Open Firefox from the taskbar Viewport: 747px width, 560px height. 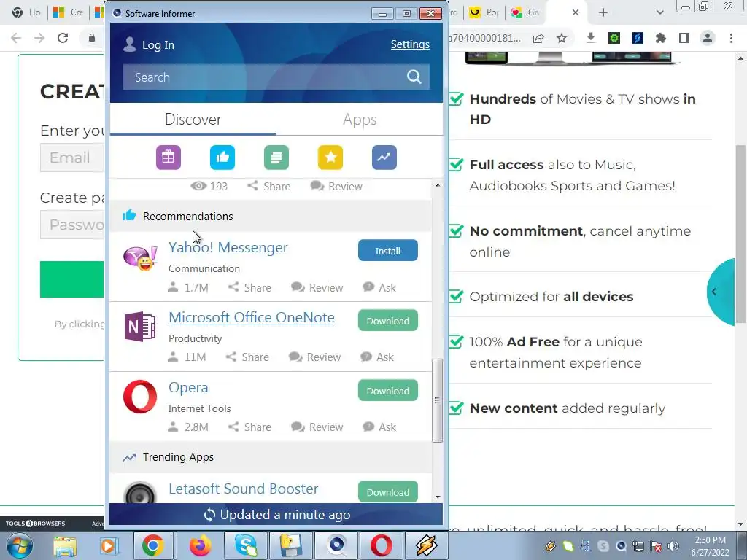(200, 545)
